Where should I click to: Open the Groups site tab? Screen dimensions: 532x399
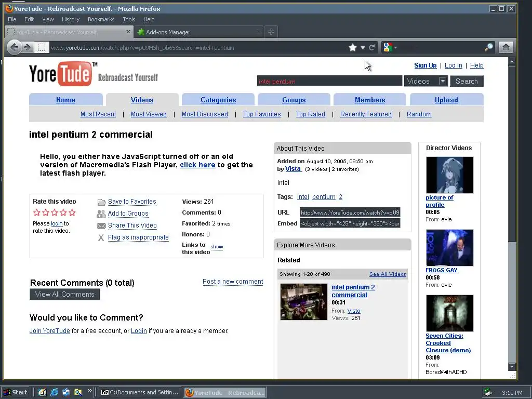(x=294, y=100)
